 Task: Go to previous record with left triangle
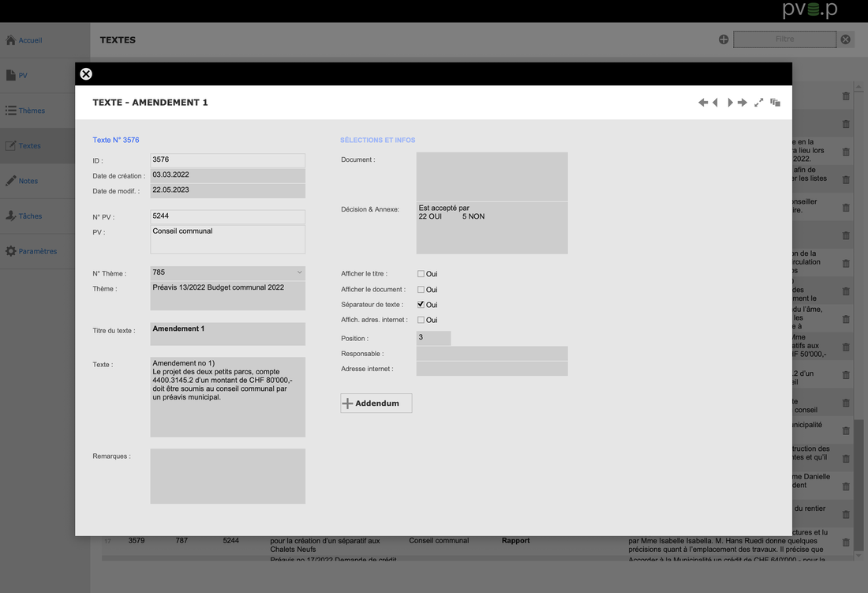click(x=716, y=103)
